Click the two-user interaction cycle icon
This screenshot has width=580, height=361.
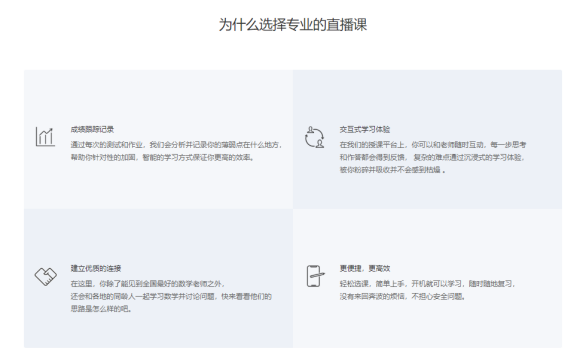314,137
